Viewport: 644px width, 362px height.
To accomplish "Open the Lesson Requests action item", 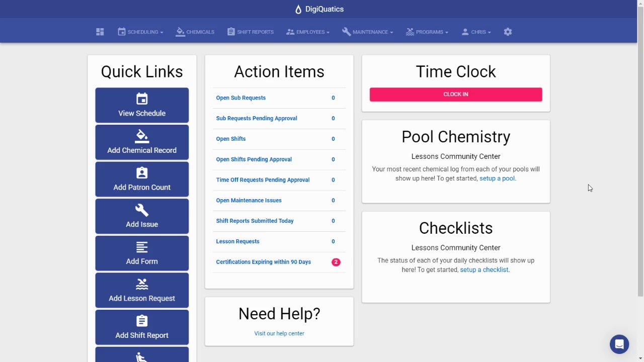I will (238, 241).
